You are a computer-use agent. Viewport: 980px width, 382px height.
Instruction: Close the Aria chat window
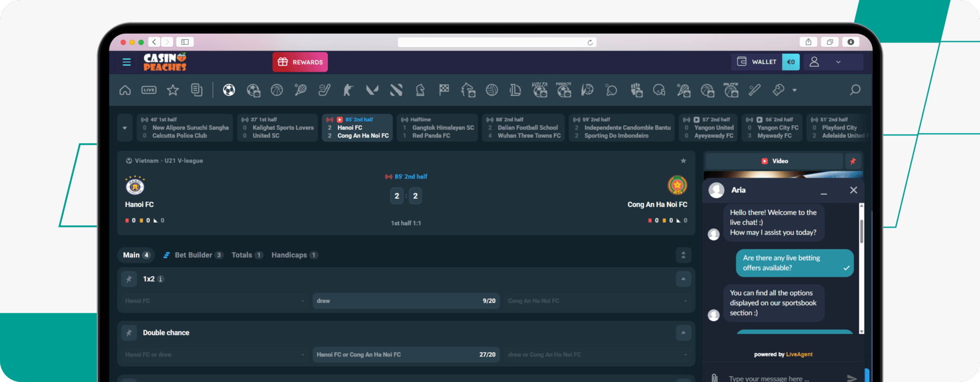pyautogui.click(x=854, y=190)
